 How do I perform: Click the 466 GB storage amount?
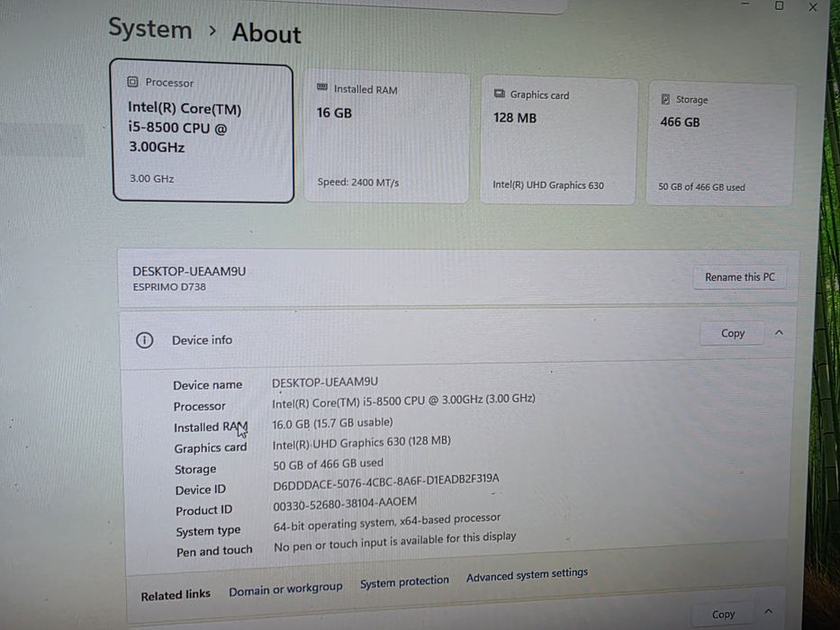680,122
